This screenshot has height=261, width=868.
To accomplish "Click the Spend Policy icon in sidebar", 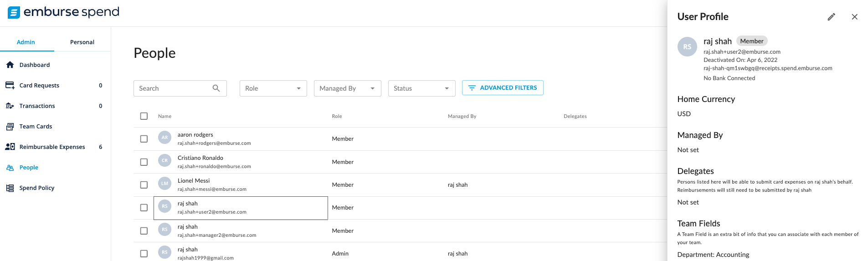I will pos(10,188).
